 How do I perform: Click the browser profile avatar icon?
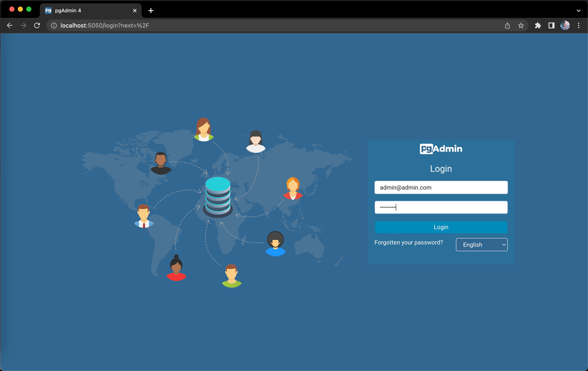click(565, 26)
